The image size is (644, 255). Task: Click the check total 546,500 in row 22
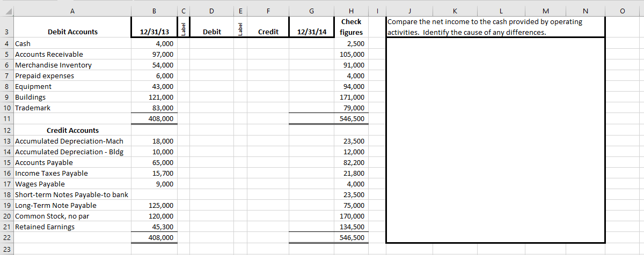click(x=351, y=237)
